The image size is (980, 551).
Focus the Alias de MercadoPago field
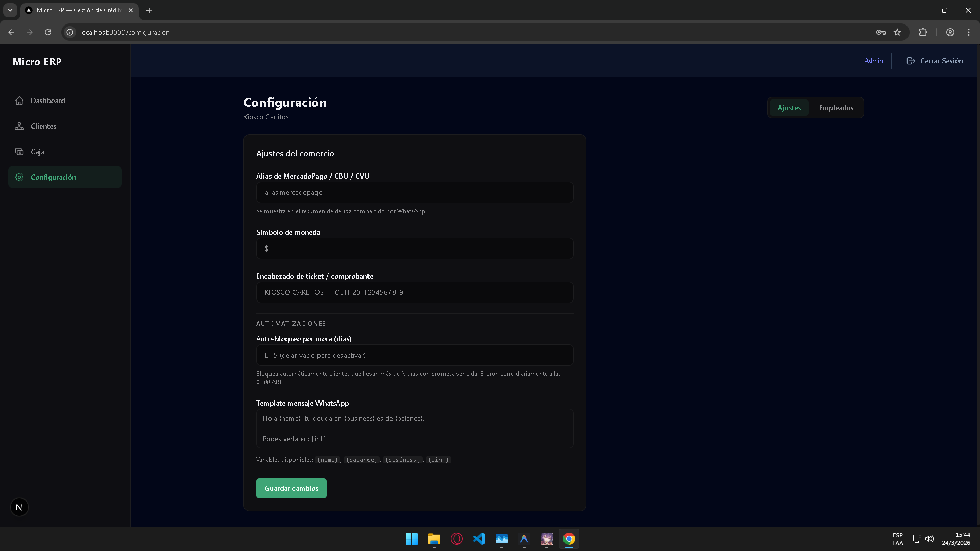[414, 192]
